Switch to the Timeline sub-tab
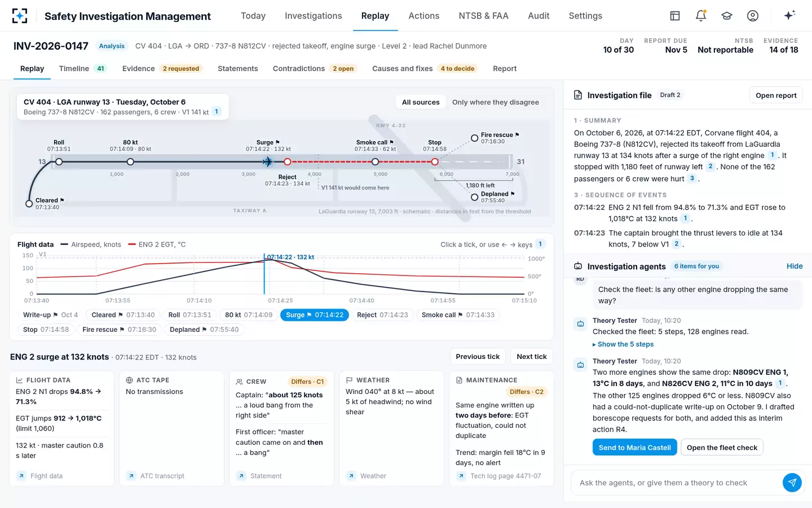Viewport: 812px width, 508px height. (82, 68)
